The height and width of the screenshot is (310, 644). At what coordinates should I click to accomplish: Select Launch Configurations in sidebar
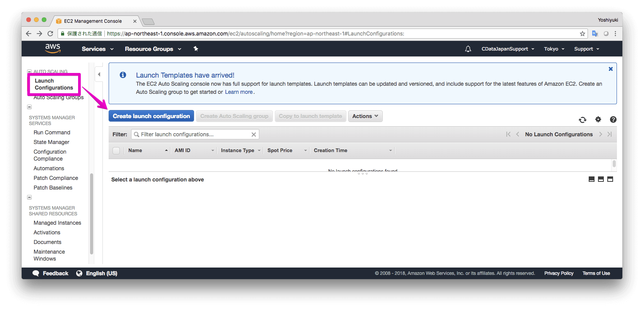(x=54, y=84)
